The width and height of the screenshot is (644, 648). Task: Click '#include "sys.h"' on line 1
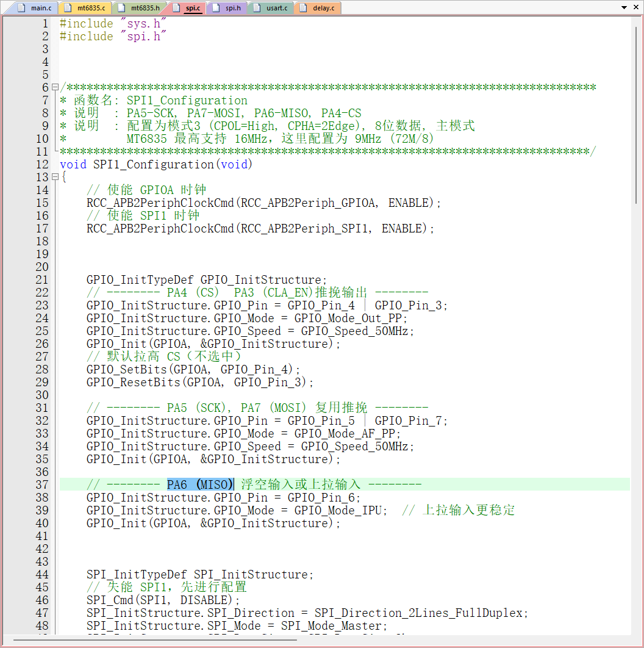(x=113, y=24)
